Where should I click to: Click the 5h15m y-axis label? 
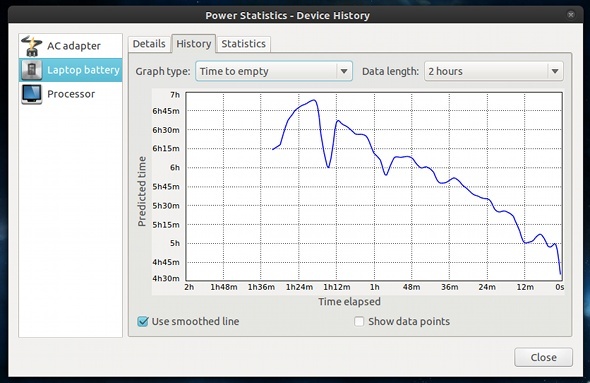click(x=166, y=225)
